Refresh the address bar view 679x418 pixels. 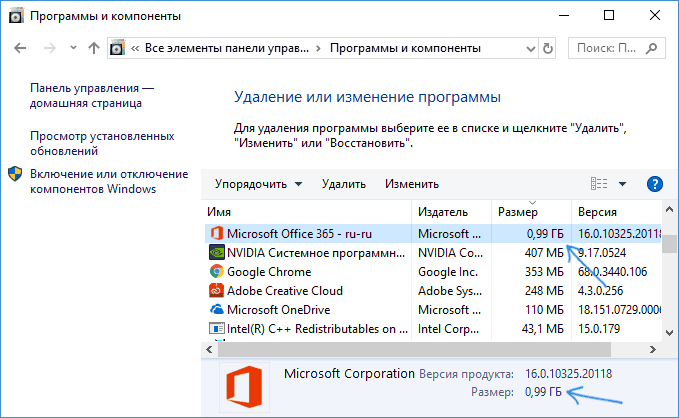548,48
